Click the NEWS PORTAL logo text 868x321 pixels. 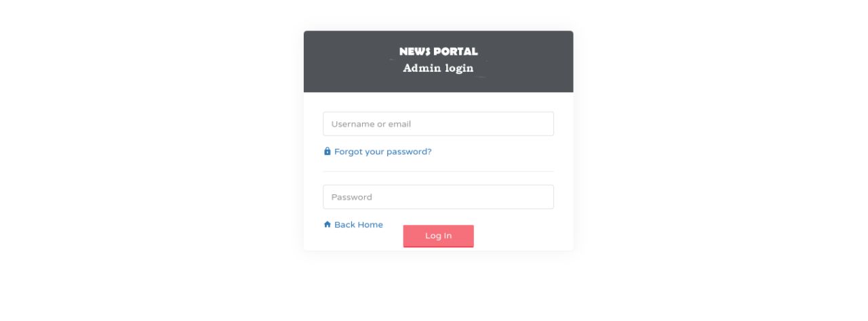click(x=438, y=51)
